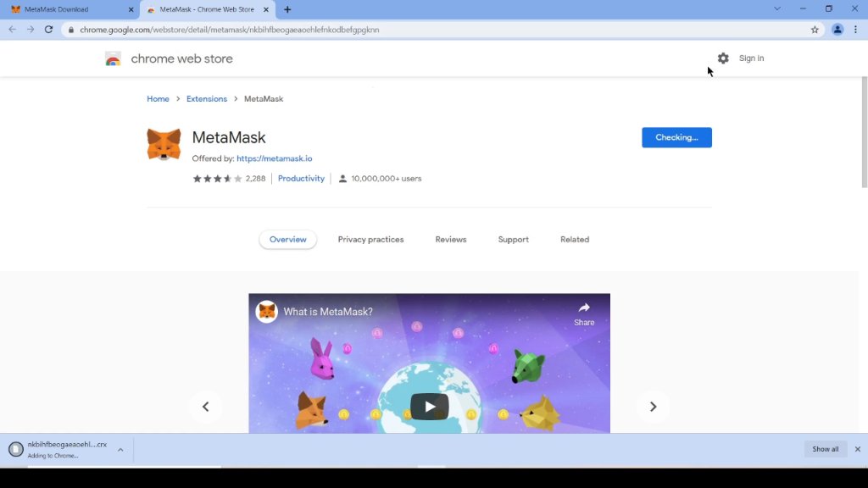Viewport: 868px width, 488px height.
Task: Share the MetaMask video
Action: click(x=584, y=313)
